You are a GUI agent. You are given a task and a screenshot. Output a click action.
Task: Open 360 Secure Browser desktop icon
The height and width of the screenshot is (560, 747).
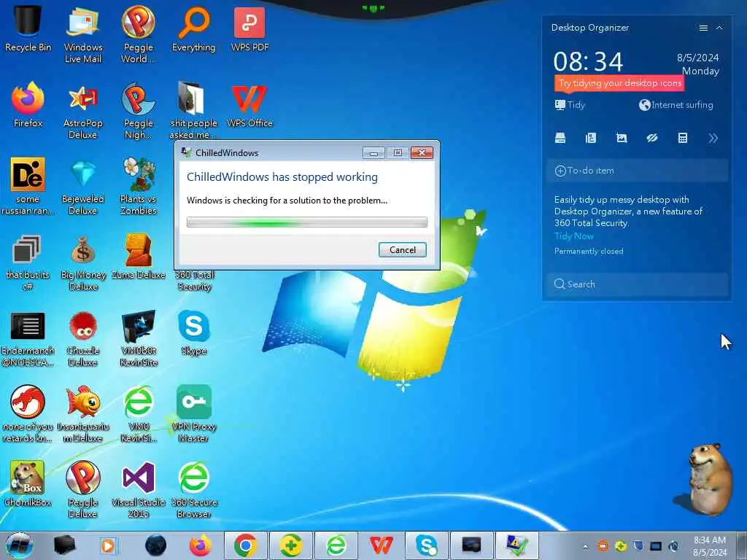[193, 489]
